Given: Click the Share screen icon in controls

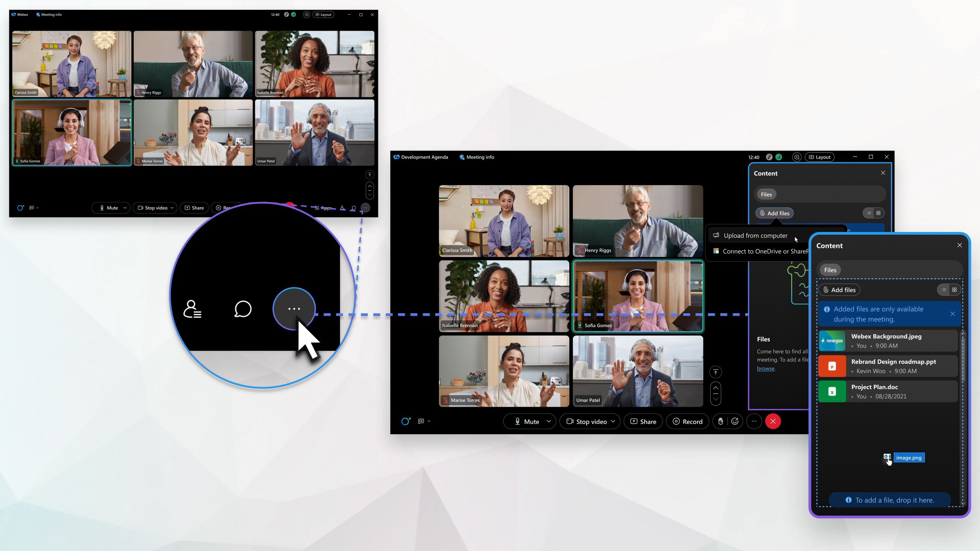Looking at the screenshot, I should (643, 421).
